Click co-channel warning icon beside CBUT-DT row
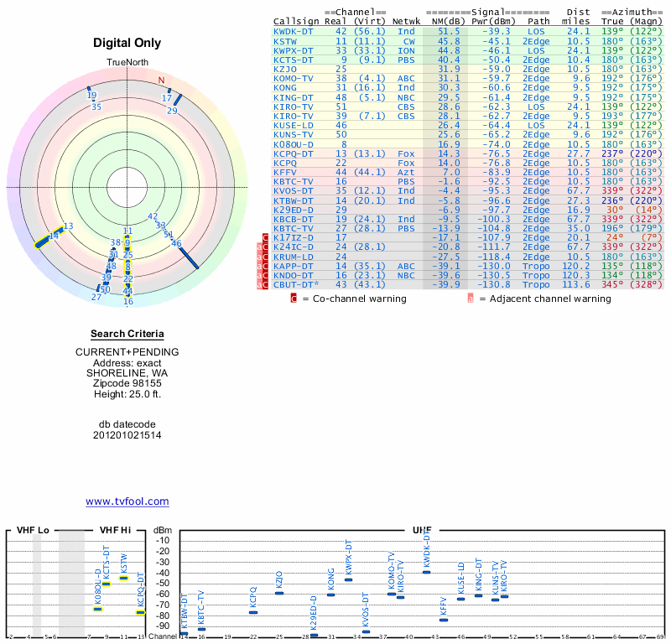The height and width of the screenshot is (644, 671). click(265, 285)
